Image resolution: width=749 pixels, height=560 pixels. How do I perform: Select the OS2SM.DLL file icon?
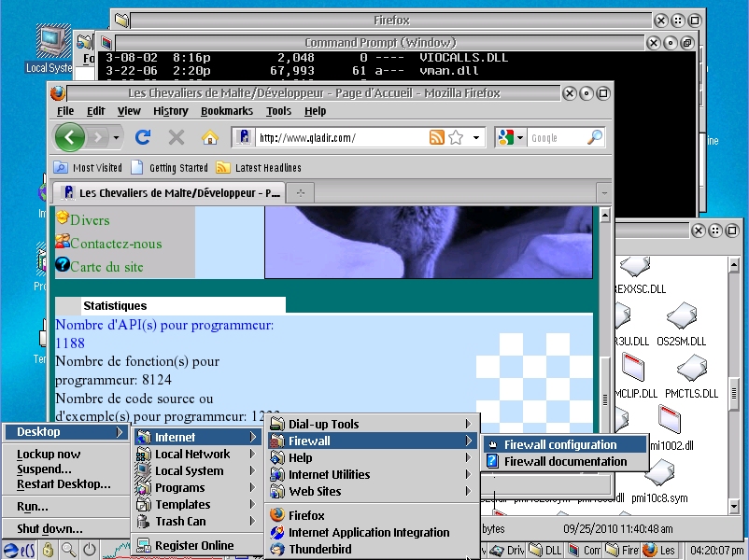click(681, 324)
